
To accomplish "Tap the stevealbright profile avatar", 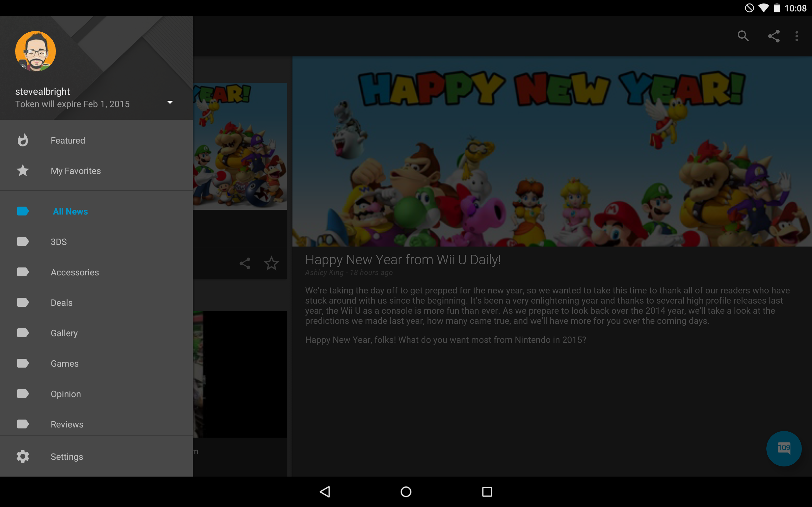I will pyautogui.click(x=36, y=51).
